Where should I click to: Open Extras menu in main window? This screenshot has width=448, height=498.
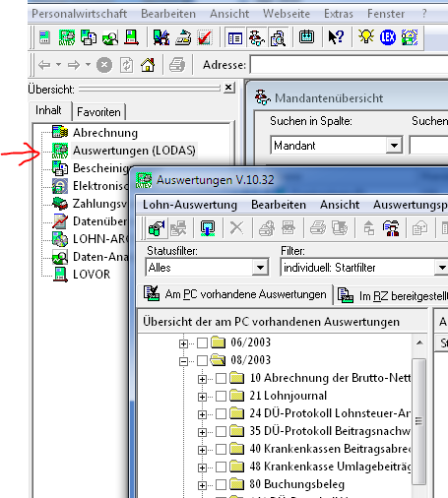tap(339, 14)
